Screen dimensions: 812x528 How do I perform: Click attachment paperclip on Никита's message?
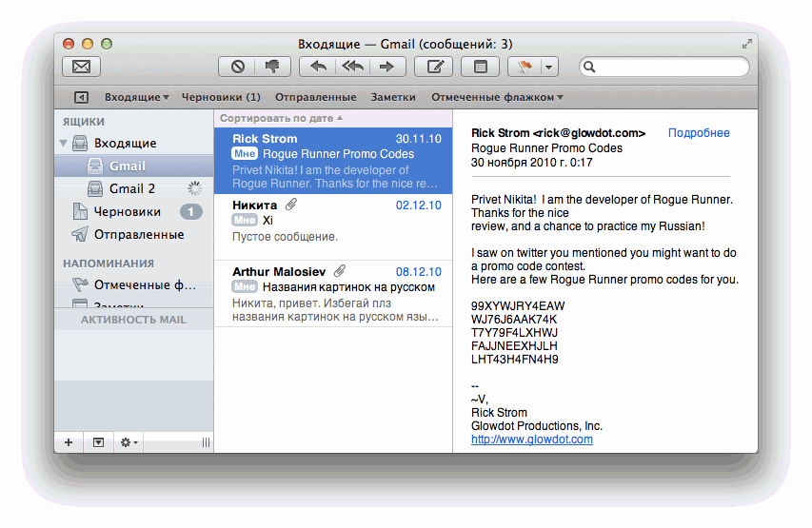291,205
